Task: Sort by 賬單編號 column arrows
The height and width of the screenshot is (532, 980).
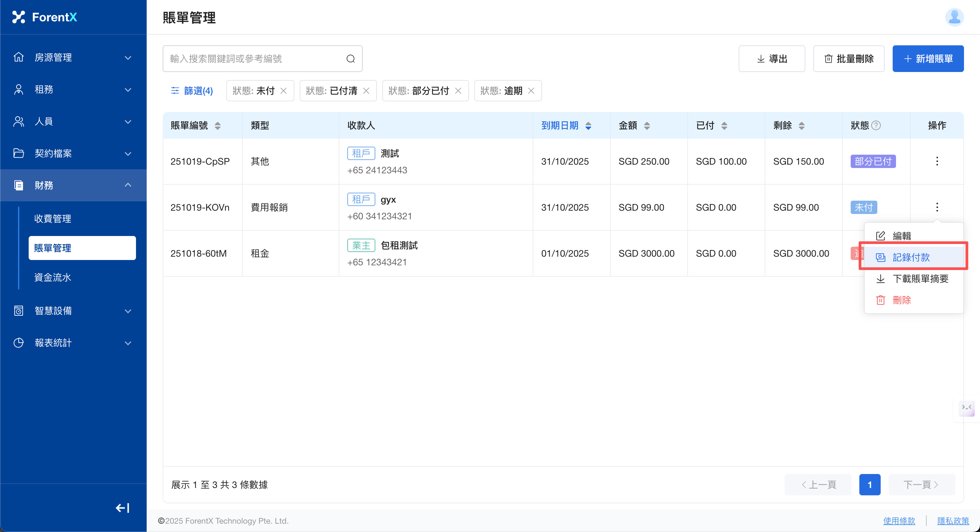Action: pos(218,126)
